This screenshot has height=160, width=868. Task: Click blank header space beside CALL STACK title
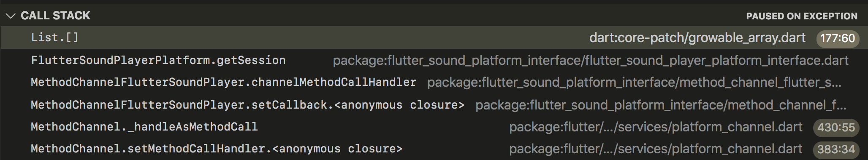[418, 16]
